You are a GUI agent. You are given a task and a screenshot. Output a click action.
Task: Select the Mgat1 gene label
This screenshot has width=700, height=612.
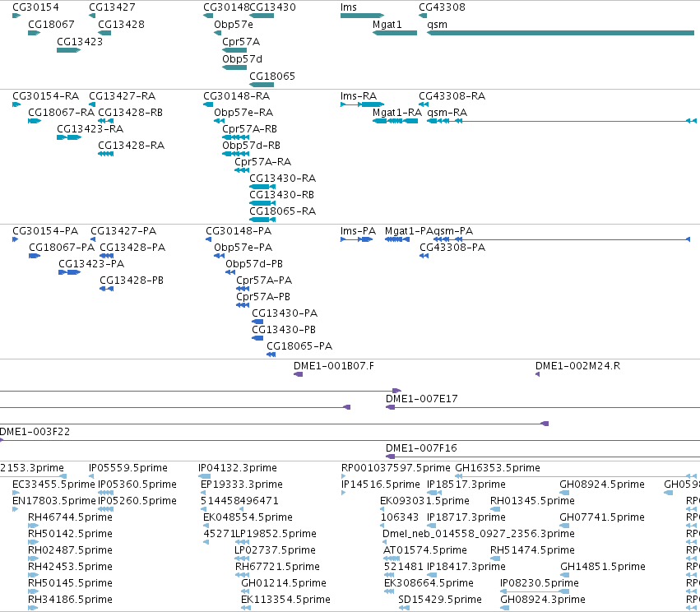click(x=387, y=25)
